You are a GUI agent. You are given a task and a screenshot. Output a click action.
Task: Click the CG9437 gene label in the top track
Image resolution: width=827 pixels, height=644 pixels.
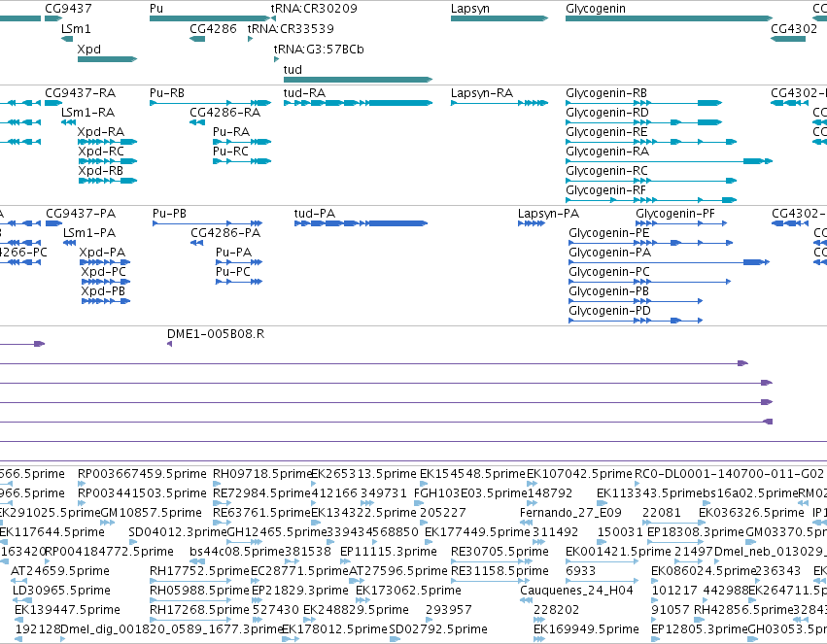(68, 9)
